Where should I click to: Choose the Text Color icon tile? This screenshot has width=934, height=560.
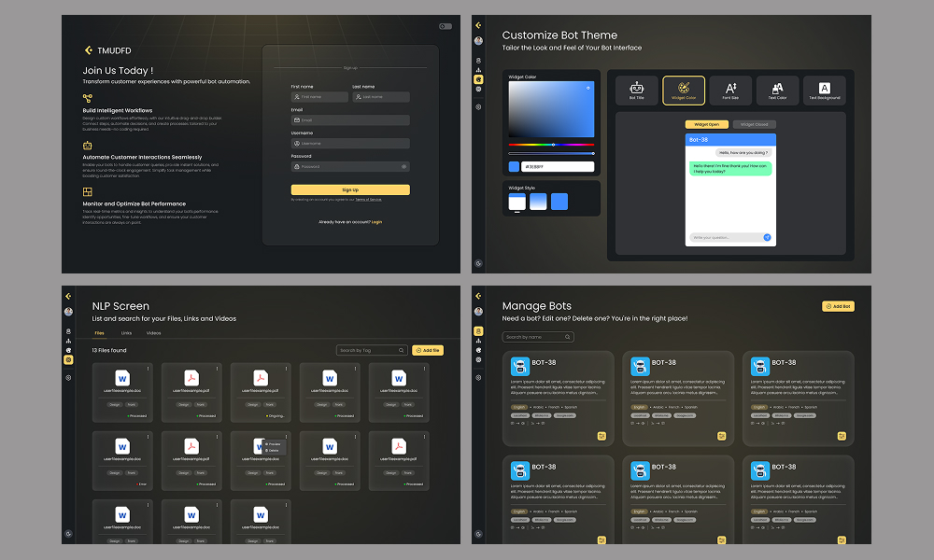(777, 90)
